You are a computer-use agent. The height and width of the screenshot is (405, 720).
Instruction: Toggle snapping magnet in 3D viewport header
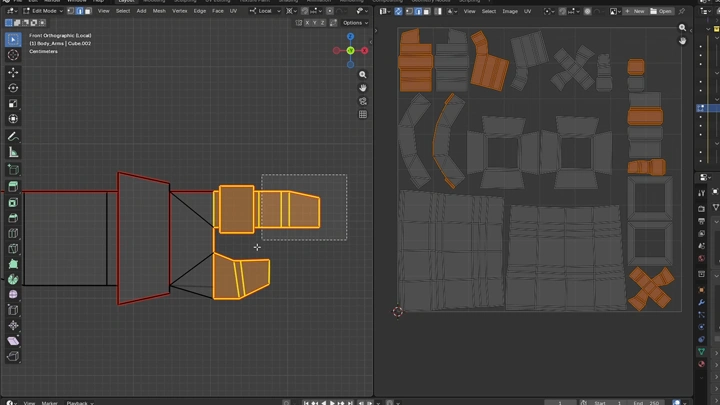point(304,11)
